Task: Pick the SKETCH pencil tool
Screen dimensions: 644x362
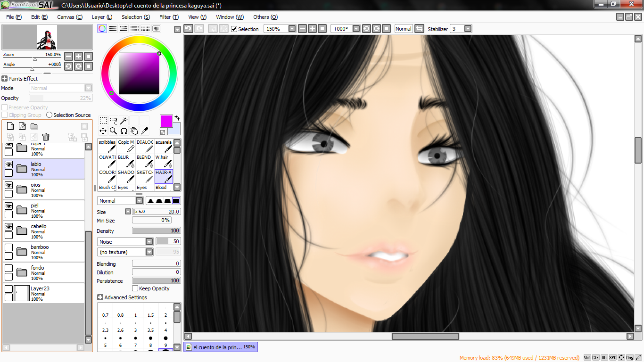Action: click(x=145, y=176)
